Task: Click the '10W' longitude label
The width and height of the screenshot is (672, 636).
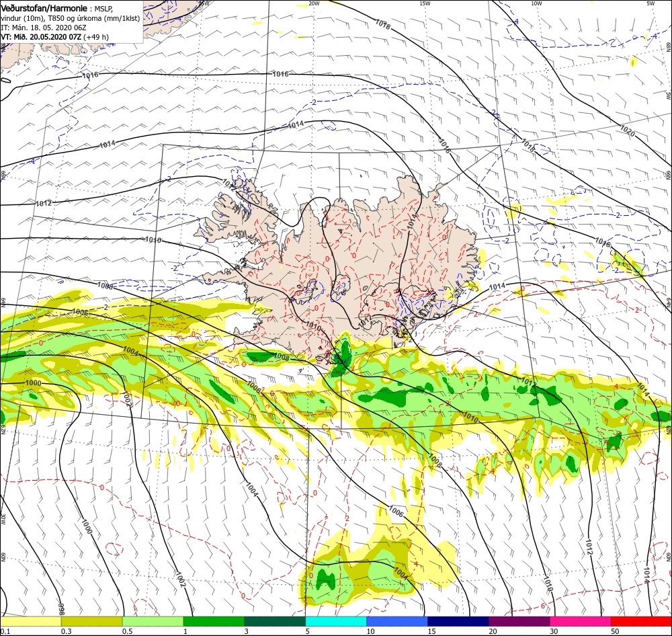Action: coord(536,3)
